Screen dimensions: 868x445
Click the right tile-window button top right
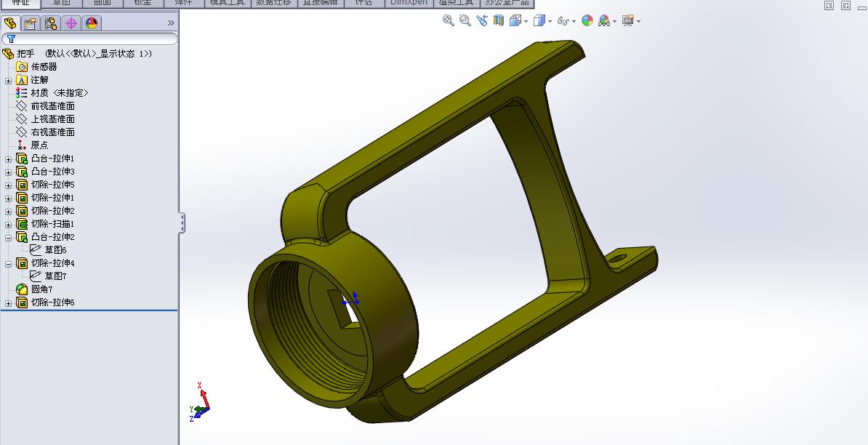pos(846,6)
